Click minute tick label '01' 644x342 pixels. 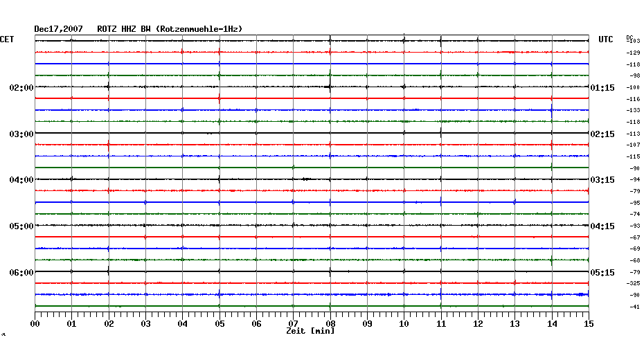point(71,324)
